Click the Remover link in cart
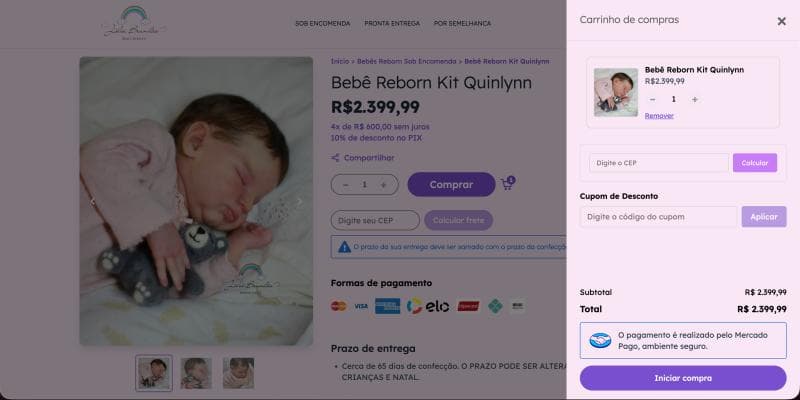 [659, 116]
